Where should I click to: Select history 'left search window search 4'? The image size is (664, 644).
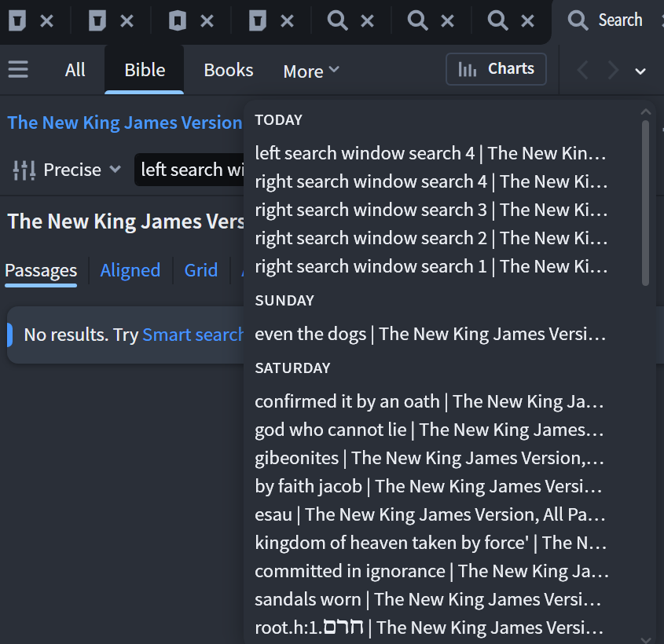(x=431, y=153)
